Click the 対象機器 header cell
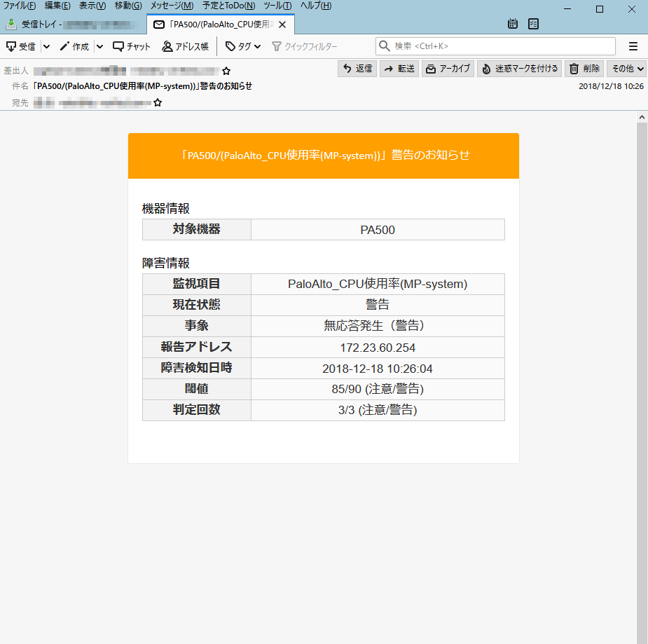Image resolution: width=648 pixels, height=644 pixels. pos(197,229)
